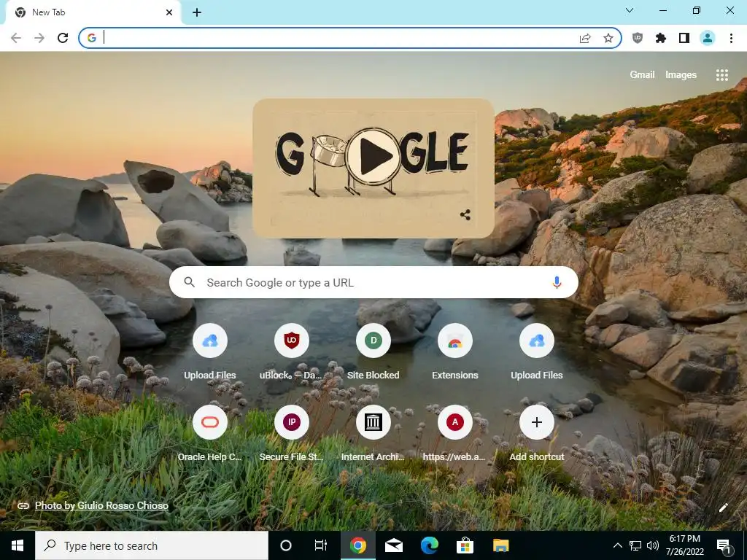The height and width of the screenshot is (560, 747).
Task: Open the Chrome three-dot menu
Action: point(731,38)
